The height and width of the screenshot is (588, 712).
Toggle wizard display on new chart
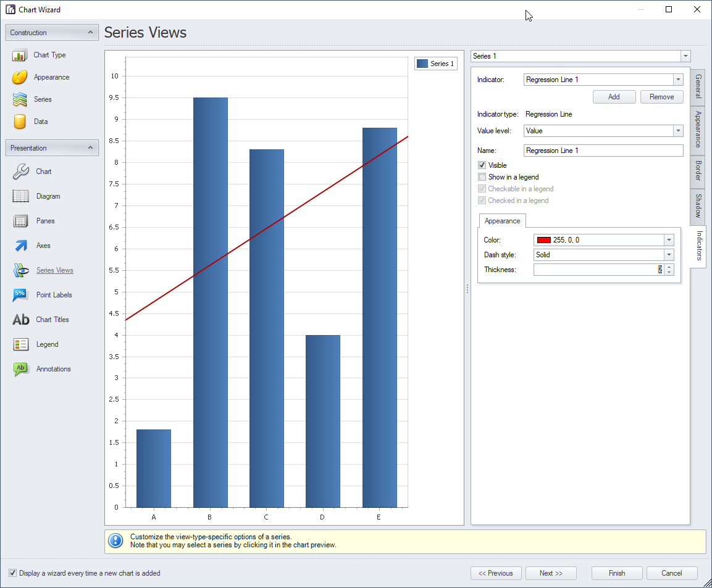tap(13, 573)
